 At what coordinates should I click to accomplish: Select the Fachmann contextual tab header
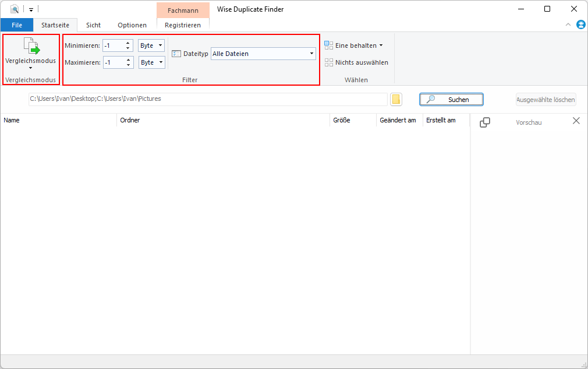[x=183, y=10]
